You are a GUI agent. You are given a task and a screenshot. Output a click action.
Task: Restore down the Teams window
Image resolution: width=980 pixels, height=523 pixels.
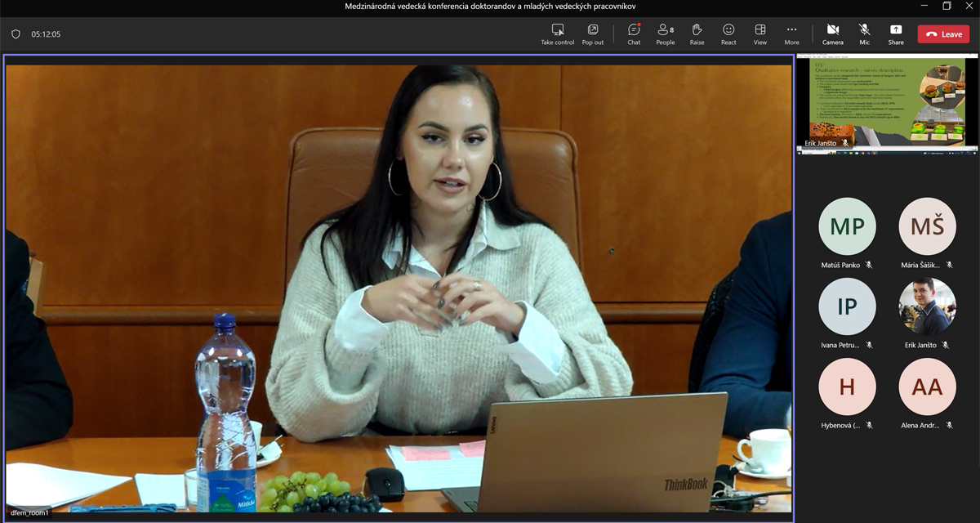[x=947, y=7]
